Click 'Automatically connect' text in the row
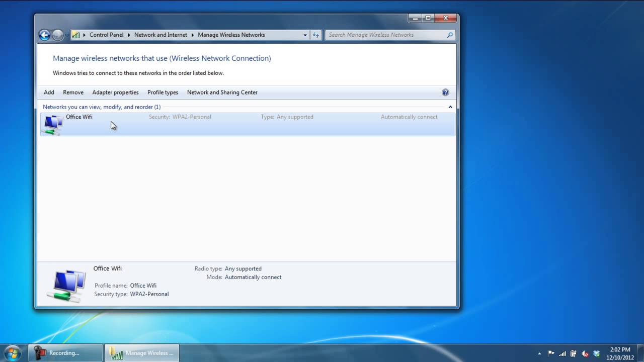The image size is (644, 362). [x=409, y=117]
